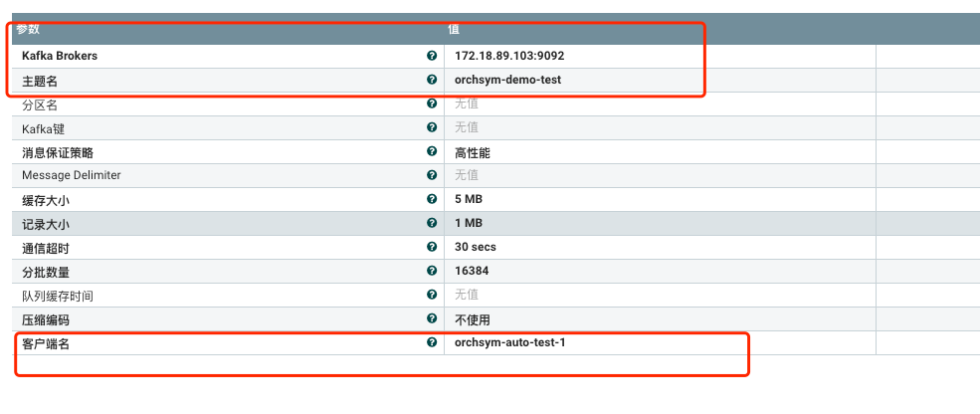
Task: Select the 记录大小 row value 1 MB
Action: click(469, 224)
